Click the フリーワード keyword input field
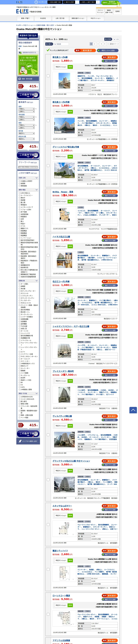Image resolution: width=138 pixels, height=644 pixels. coord(28,167)
